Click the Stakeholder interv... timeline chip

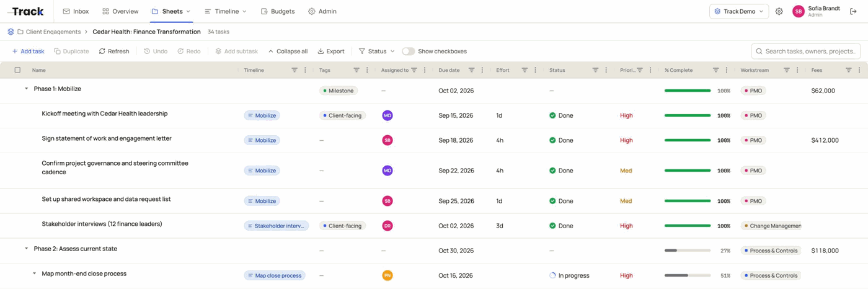pos(277,226)
